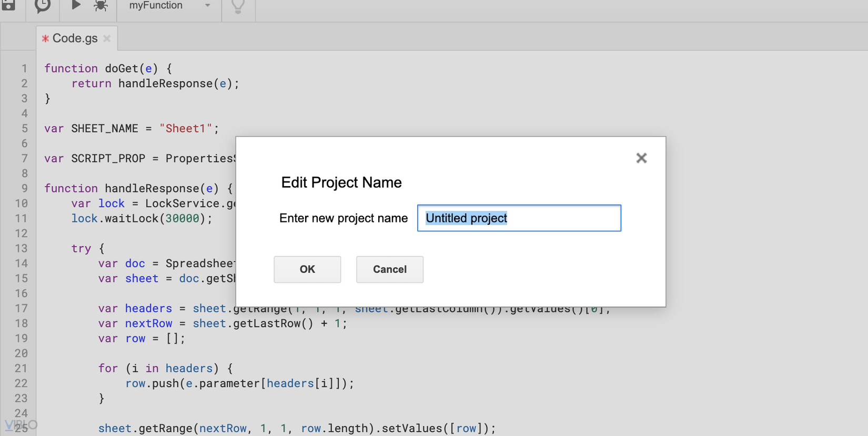This screenshot has height=436, width=868.
Task: Run the selected function play icon
Action: coord(76,5)
